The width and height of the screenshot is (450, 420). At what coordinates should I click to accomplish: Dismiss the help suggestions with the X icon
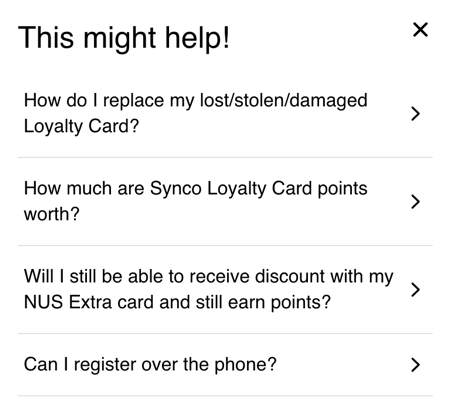[420, 30]
